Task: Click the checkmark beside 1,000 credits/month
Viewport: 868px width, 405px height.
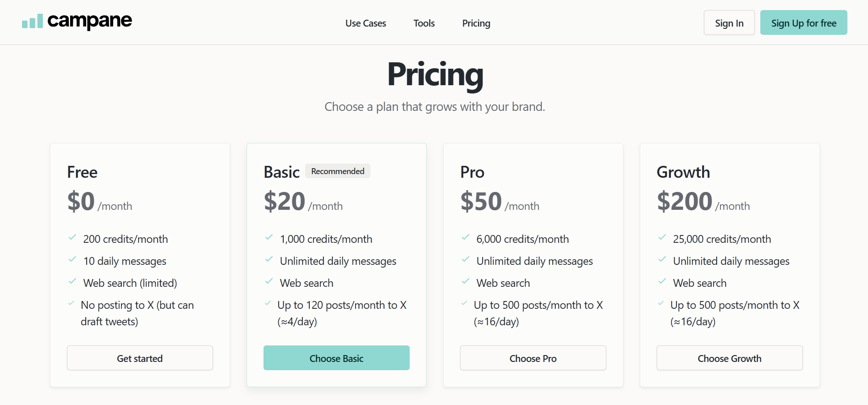Action: [x=269, y=237]
